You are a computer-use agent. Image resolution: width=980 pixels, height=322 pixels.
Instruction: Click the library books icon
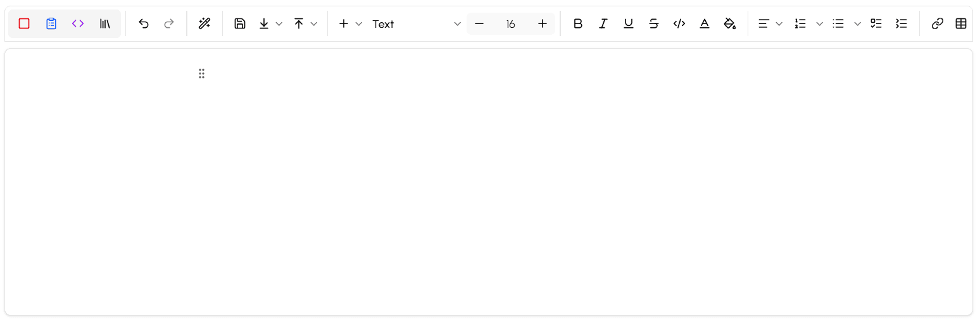[104, 23]
